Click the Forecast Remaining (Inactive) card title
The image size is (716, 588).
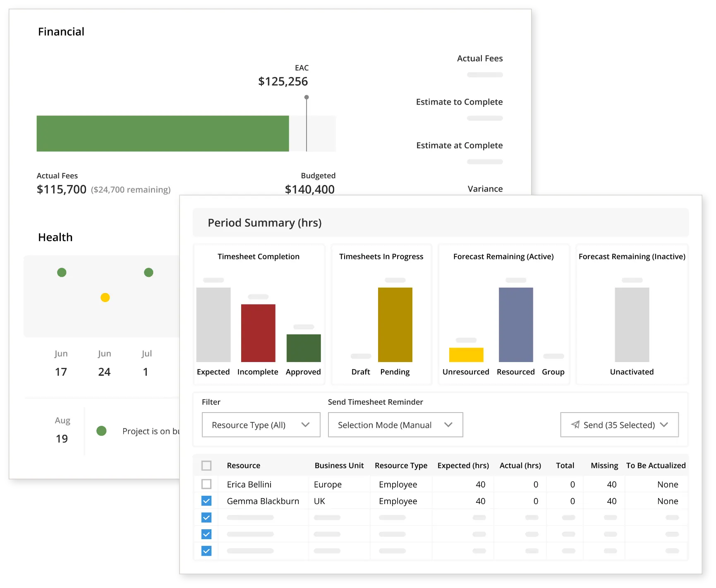(x=632, y=257)
